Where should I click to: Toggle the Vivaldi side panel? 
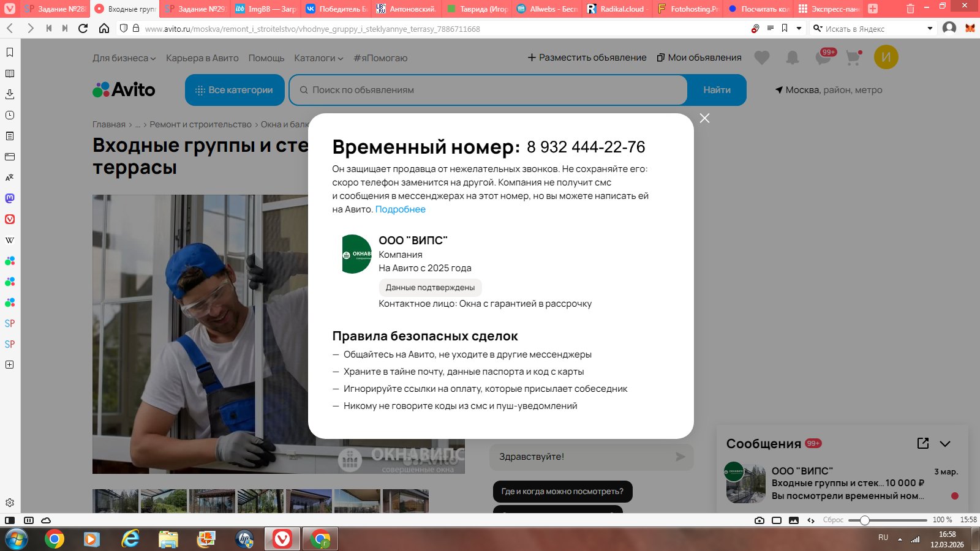tap(10, 520)
